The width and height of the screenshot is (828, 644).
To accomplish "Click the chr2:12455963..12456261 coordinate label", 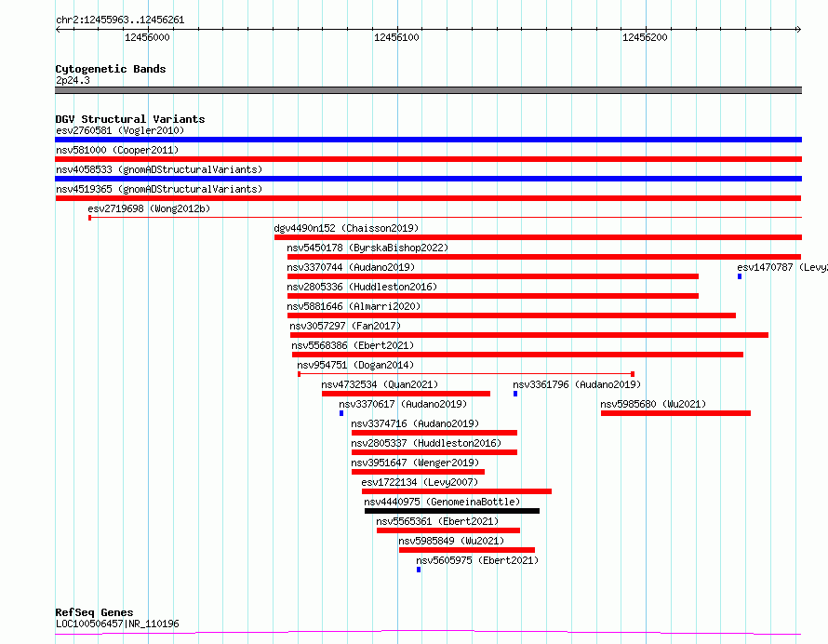I will pyautogui.click(x=120, y=20).
